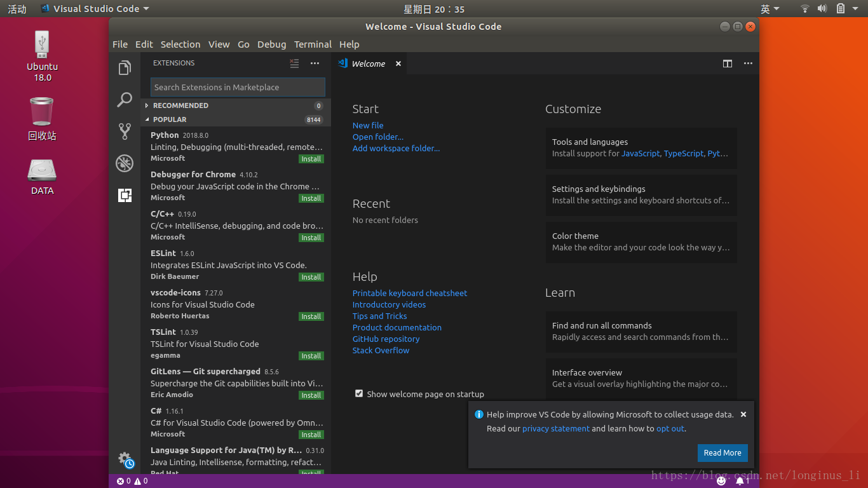Screen dimensions: 868x488
Task: Click the 活动 Activities button
Action: coord(17,9)
